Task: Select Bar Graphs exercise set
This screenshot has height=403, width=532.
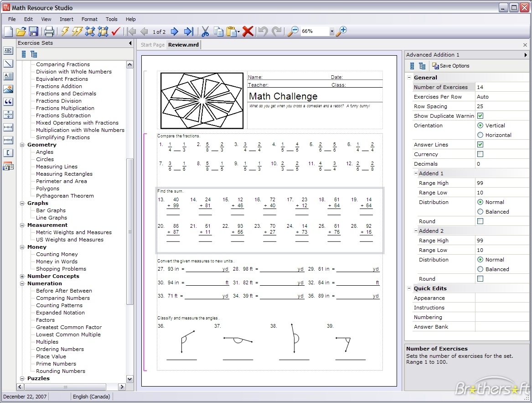Action: (51, 210)
